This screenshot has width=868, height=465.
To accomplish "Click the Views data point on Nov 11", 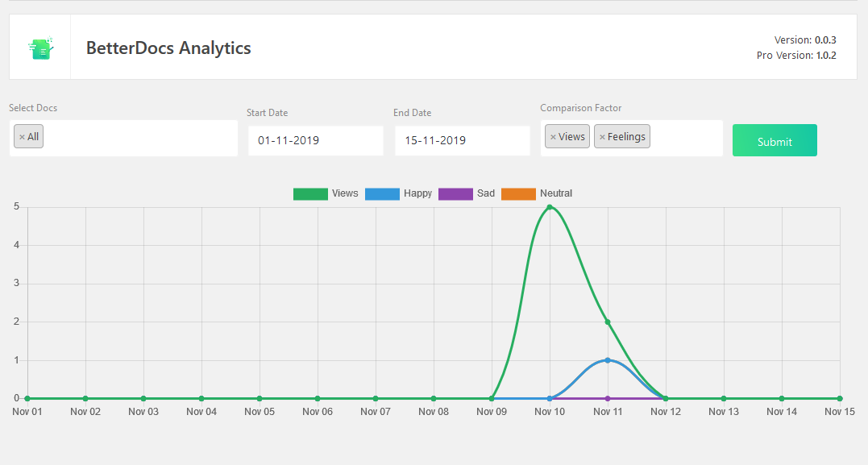I will tap(608, 322).
